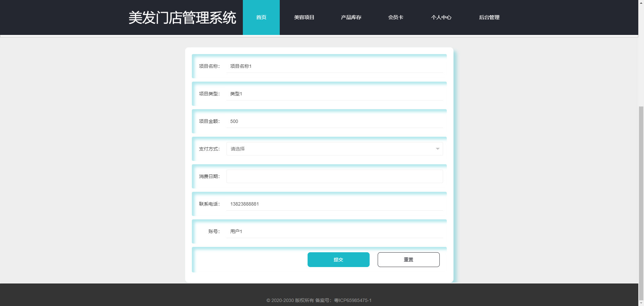Click the empty 消费日期 date field

tap(334, 176)
